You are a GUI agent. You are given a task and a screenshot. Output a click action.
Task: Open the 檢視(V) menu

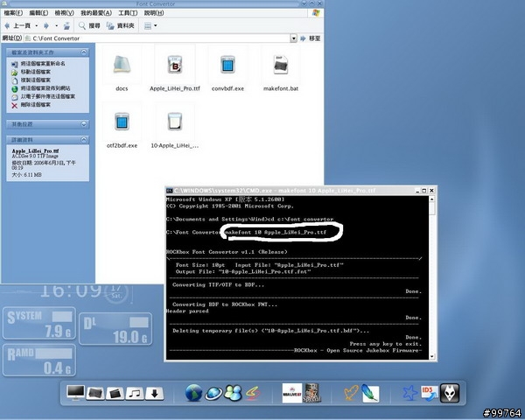click(x=64, y=13)
